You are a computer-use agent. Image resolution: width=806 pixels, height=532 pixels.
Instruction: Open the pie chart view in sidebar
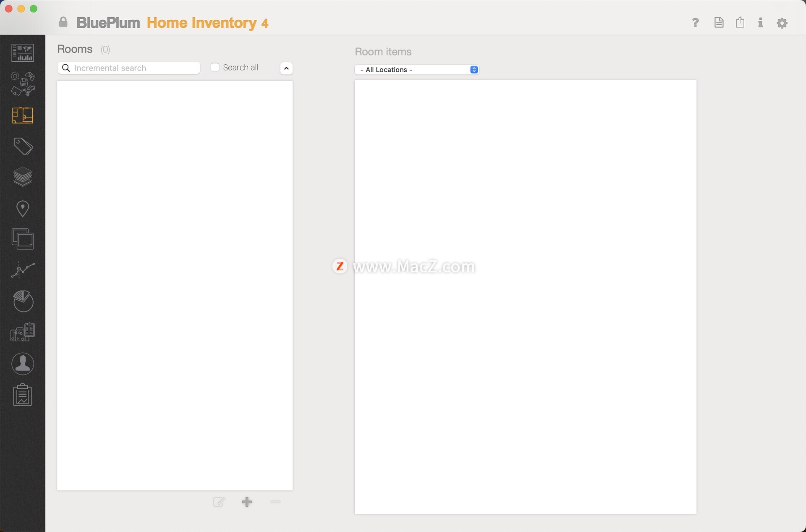pos(23,301)
